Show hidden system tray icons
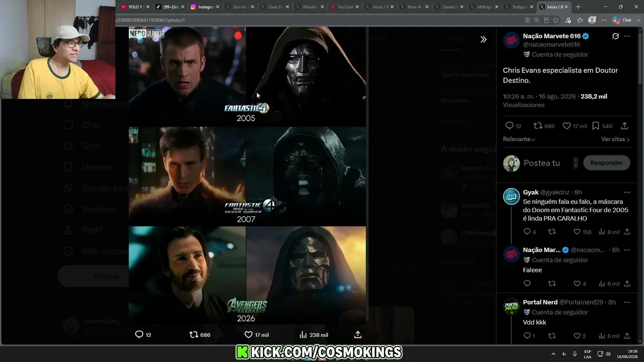This screenshot has height=362, width=644. pyautogui.click(x=553, y=354)
